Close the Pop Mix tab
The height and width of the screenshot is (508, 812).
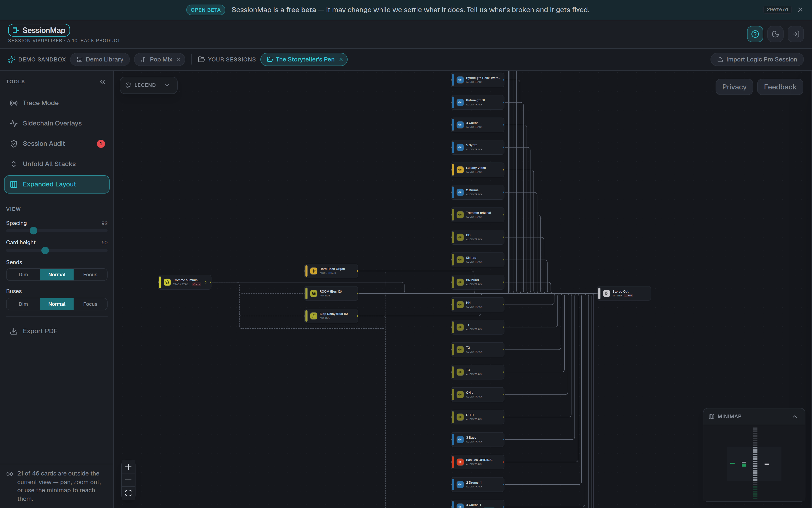[x=179, y=59]
